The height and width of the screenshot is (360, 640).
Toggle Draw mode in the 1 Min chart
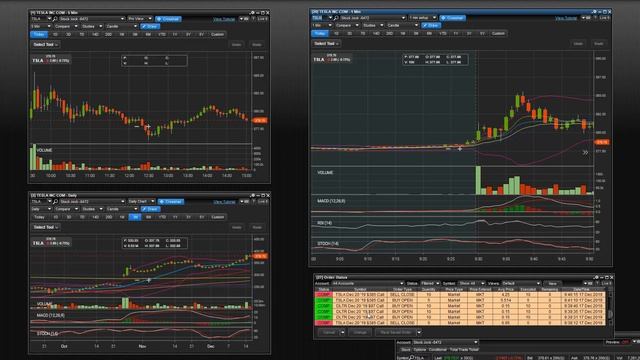(431, 25)
